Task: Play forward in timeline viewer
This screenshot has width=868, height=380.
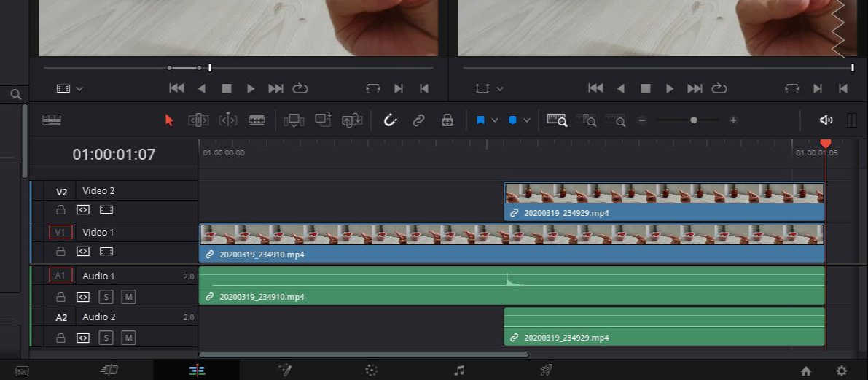Action: pos(670,89)
